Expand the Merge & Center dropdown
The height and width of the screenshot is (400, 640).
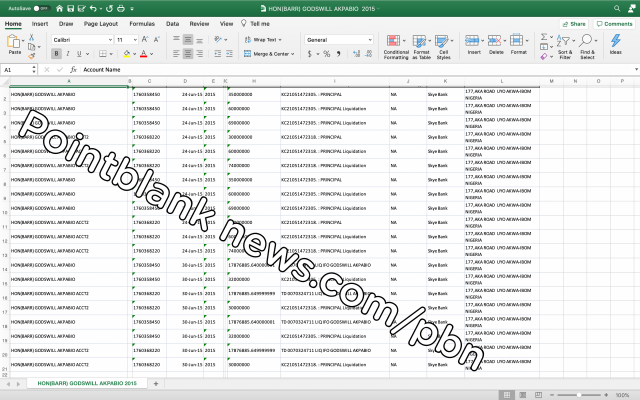pyautogui.click(x=294, y=53)
